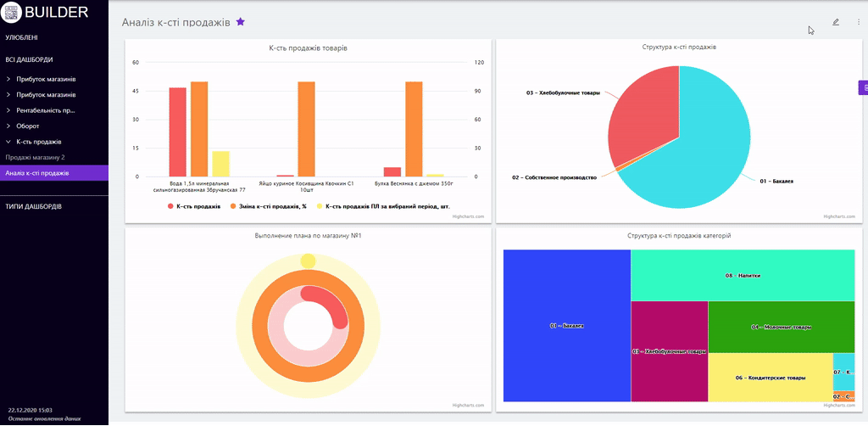Viewport: 868px width, 426px height.
Task: Expand the 'Оборот' folder chevron
Action: tap(8, 126)
